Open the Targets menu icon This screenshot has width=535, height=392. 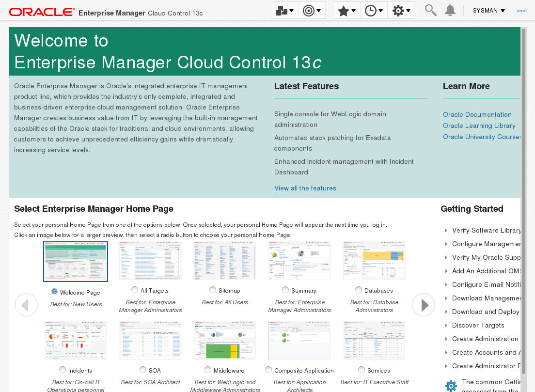[312, 11]
